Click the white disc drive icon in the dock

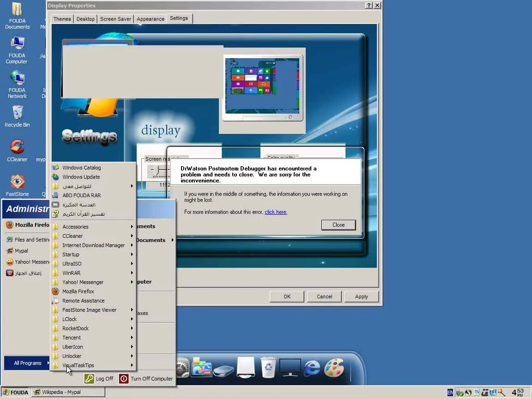point(246,367)
